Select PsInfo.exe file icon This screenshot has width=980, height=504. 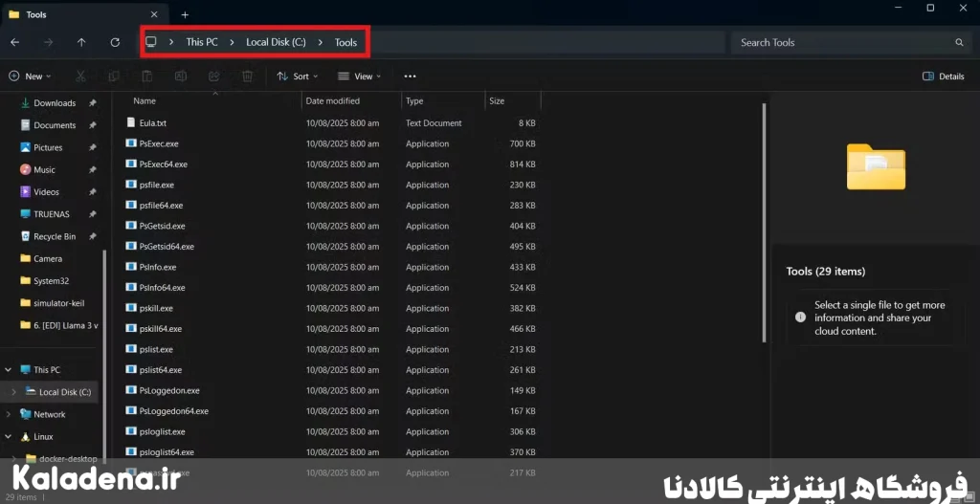point(130,267)
